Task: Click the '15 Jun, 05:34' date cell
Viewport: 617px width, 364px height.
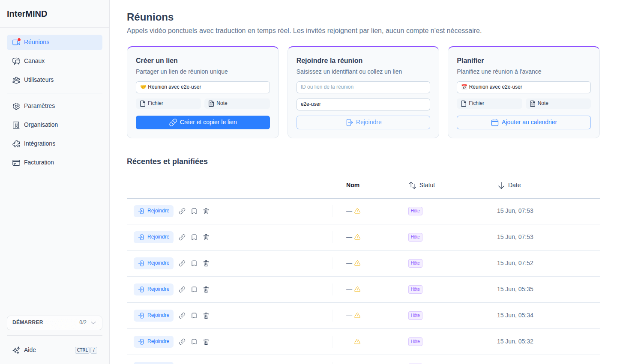Action: coord(515,316)
